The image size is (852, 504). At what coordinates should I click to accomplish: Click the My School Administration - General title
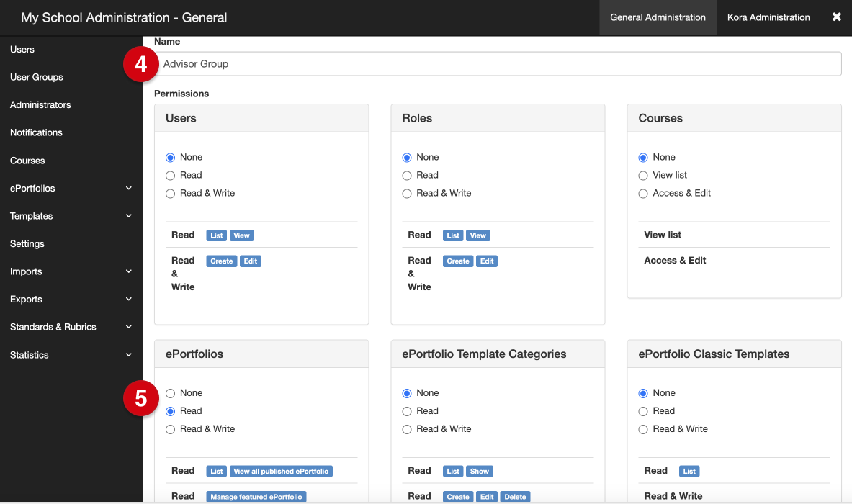point(124,17)
